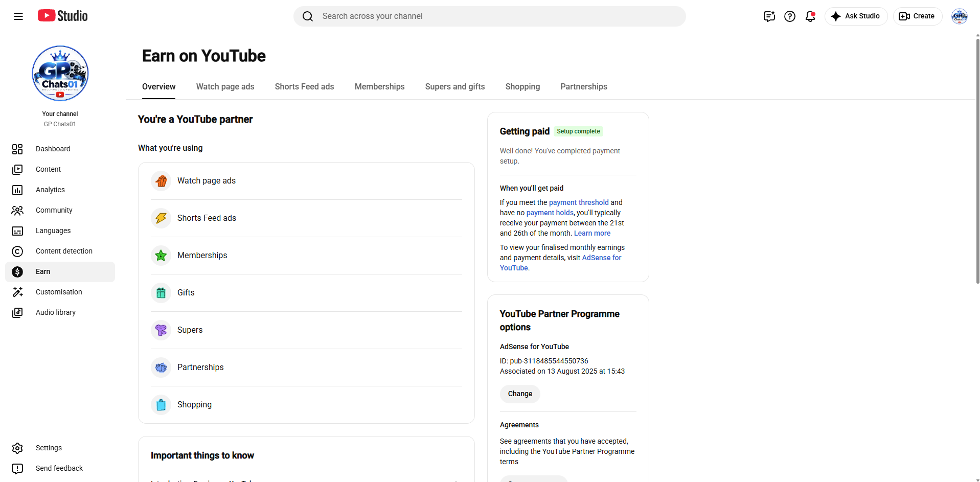Click the page vertical scrollbar
This screenshot has width=980, height=482.
point(977,161)
